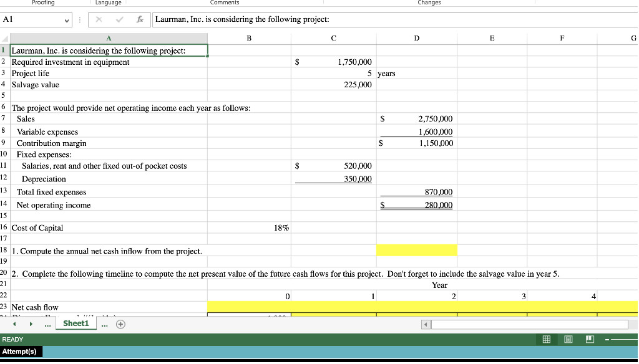Image resolution: width=639 pixels, height=364 pixels.
Task: Click the Cancel (X) formula bar icon
Action: [99, 19]
